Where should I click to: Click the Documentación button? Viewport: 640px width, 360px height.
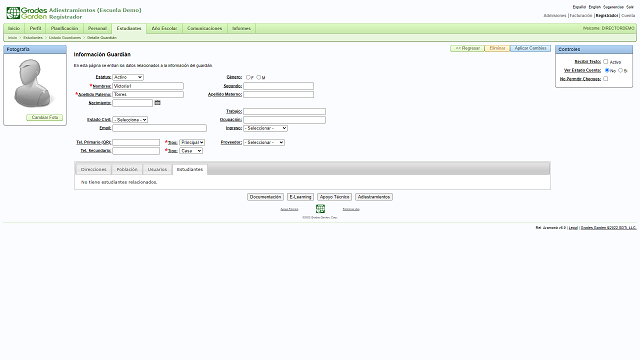tap(265, 197)
